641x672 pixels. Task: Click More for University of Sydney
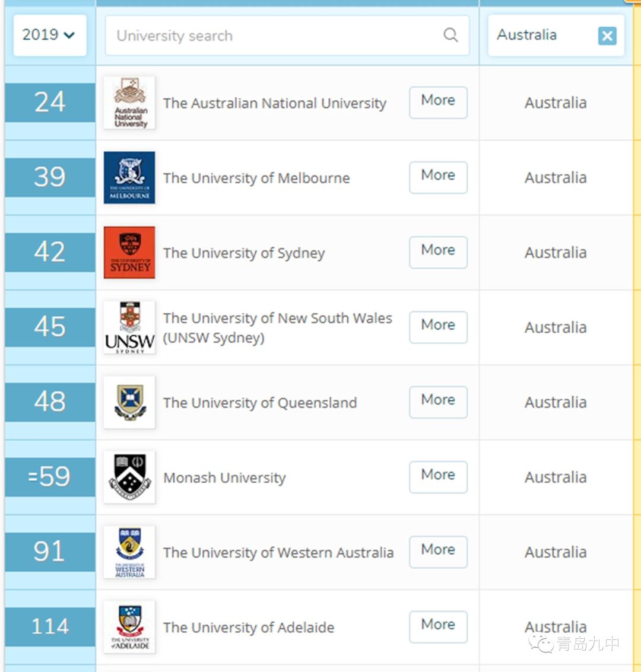438,253
